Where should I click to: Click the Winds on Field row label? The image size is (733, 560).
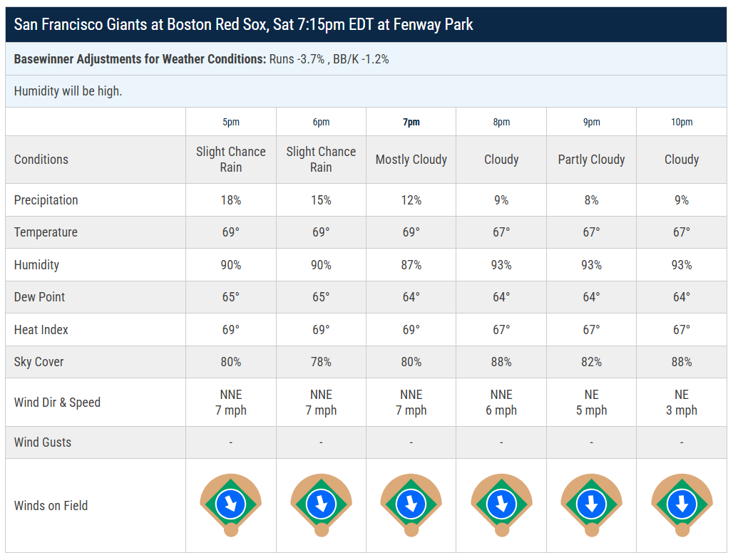(x=51, y=505)
